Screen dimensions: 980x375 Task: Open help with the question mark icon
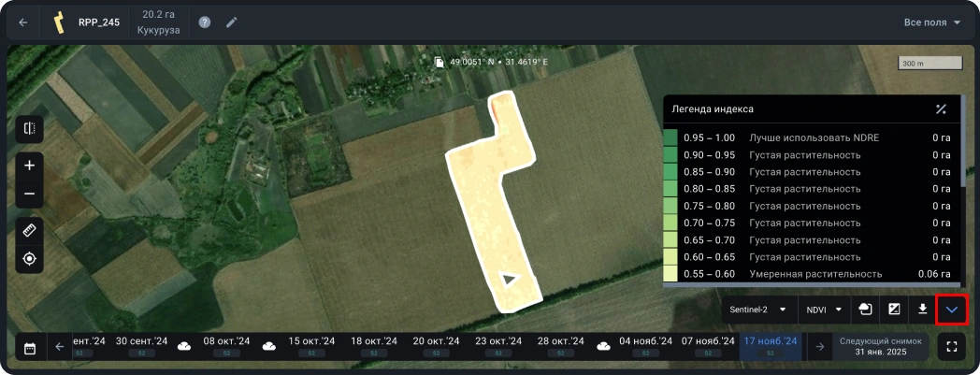coord(205,22)
